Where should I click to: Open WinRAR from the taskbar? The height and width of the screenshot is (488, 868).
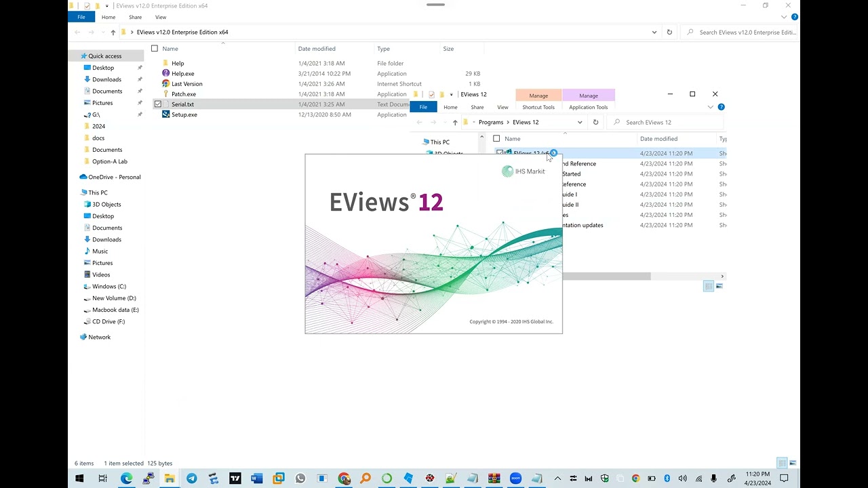[x=494, y=479]
